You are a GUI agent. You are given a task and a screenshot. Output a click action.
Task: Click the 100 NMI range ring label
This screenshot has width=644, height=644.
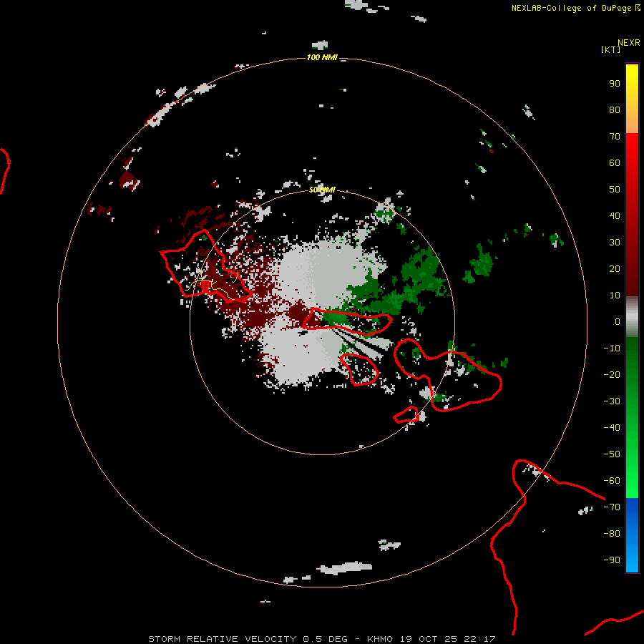[x=322, y=57]
